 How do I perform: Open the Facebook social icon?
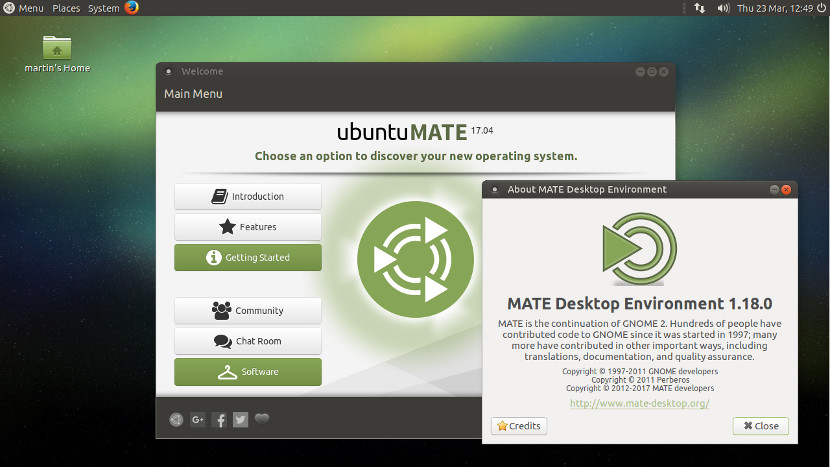click(x=220, y=420)
